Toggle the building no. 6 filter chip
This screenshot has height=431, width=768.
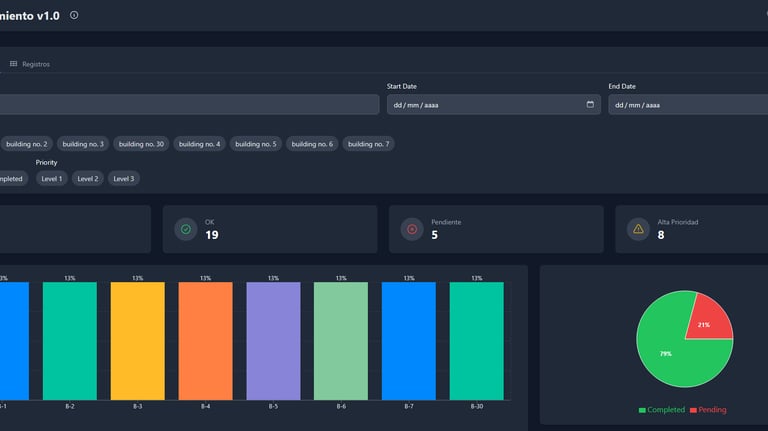tap(312, 144)
